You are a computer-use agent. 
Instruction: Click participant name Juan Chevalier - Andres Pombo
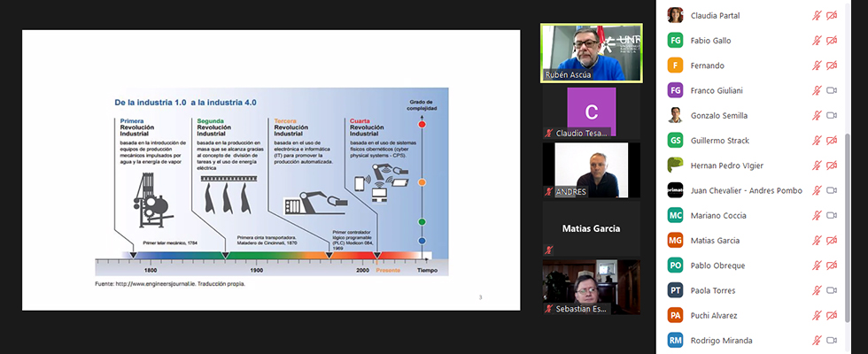[746, 190]
